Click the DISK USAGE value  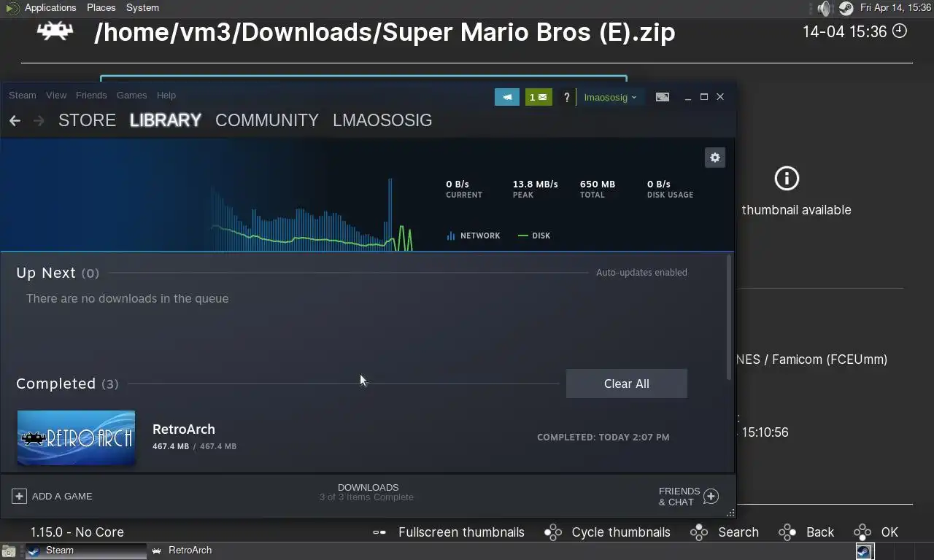tap(659, 184)
